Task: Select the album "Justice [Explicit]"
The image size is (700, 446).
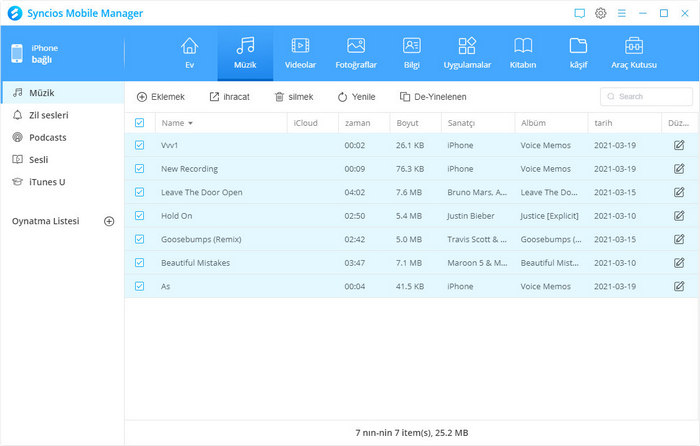Action: [549, 216]
